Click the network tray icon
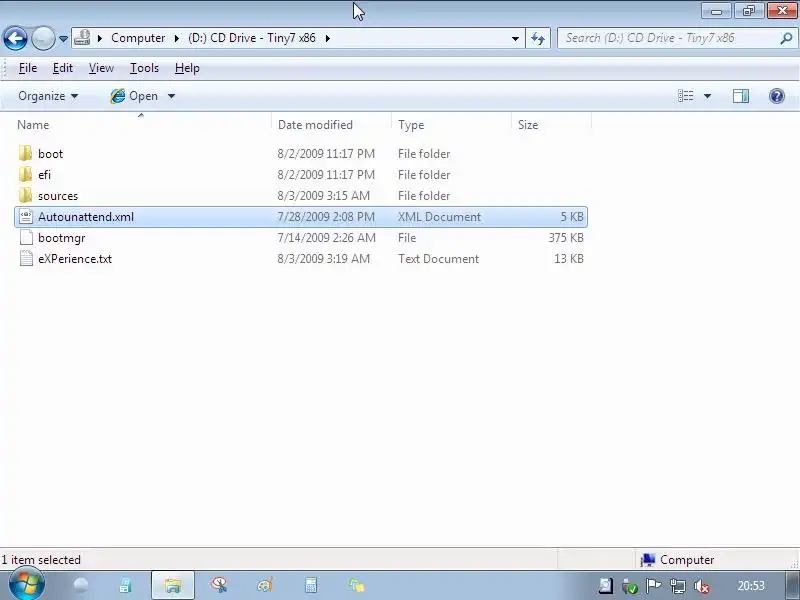Screen dimensions: 800x600 point(678,586)
